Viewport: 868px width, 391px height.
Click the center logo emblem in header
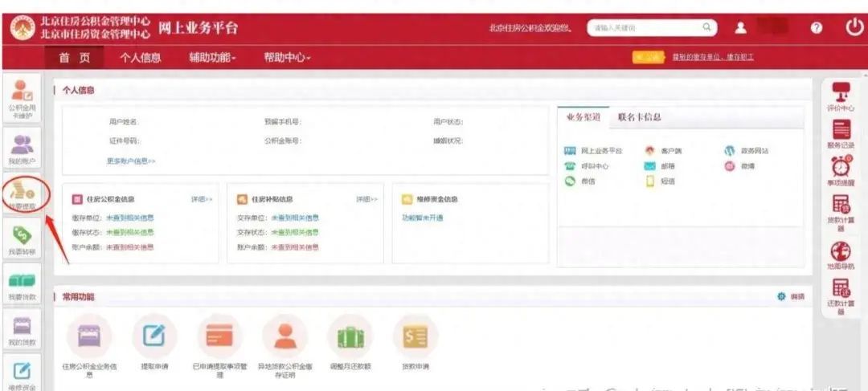coord(23,27)
